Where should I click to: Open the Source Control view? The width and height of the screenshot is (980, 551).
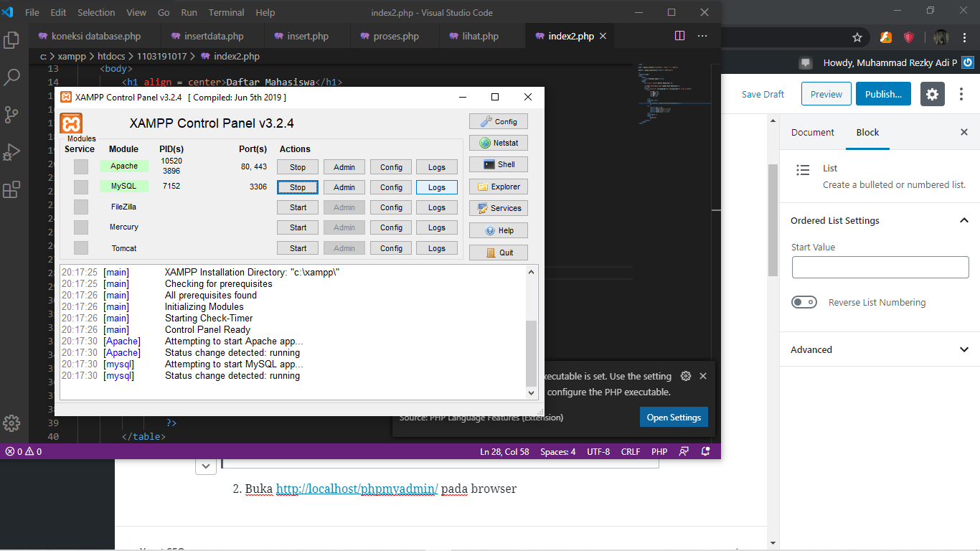(11, 115)
